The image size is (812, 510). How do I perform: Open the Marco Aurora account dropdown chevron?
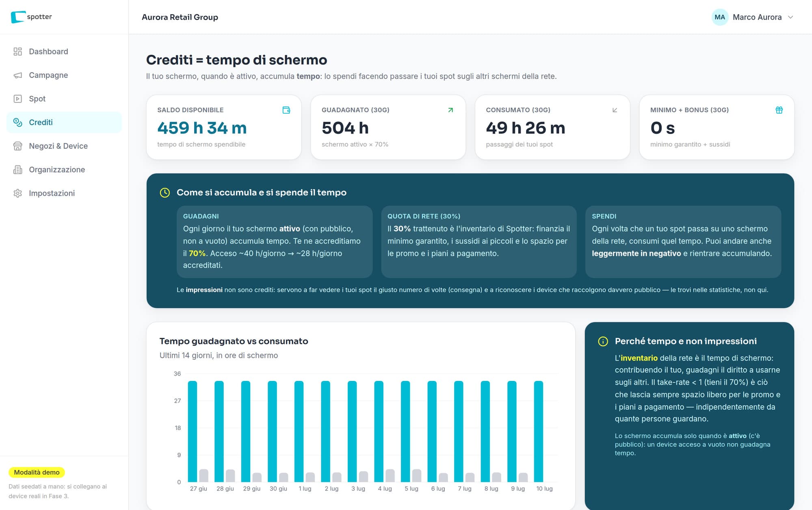790,17
